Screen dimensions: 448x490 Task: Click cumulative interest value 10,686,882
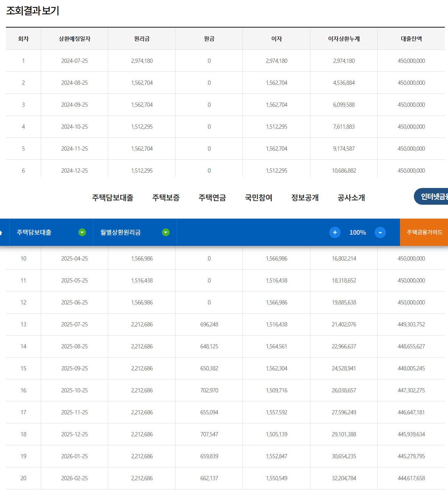tap(344, 171)
